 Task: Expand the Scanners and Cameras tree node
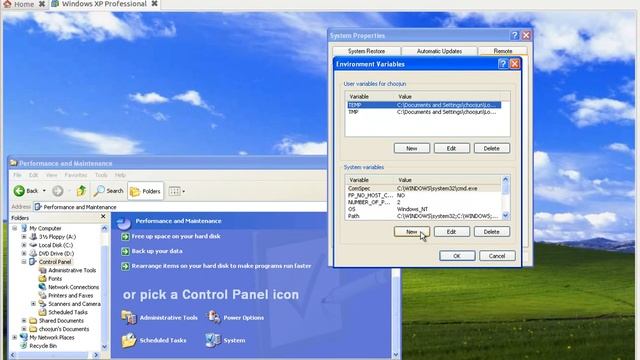point(33,304)
